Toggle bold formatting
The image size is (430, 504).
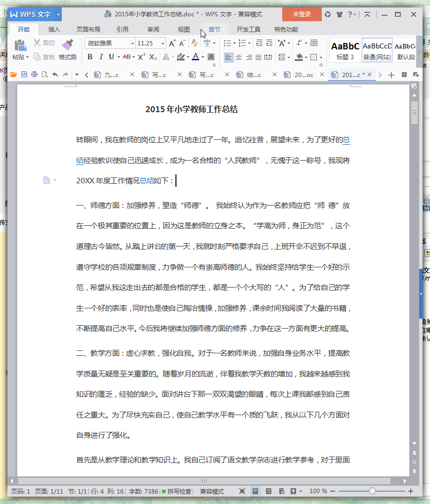point(90,57)
